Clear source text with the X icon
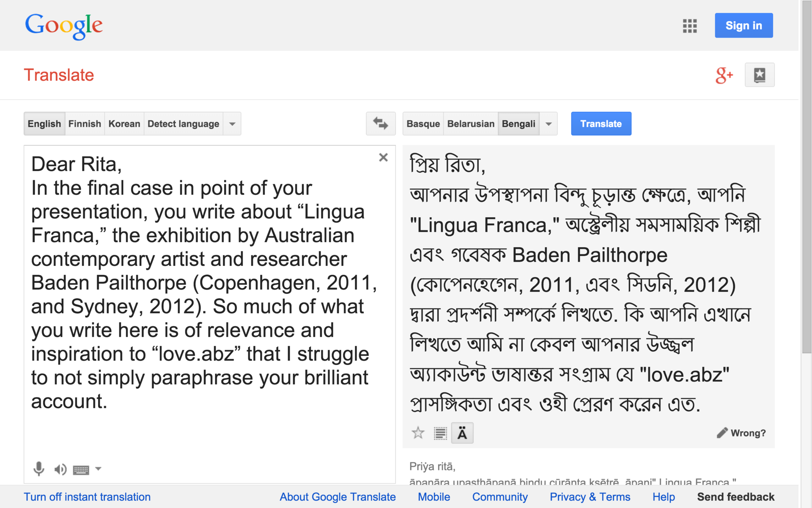This screenshot has width=812, height=508. coord(383,157)
